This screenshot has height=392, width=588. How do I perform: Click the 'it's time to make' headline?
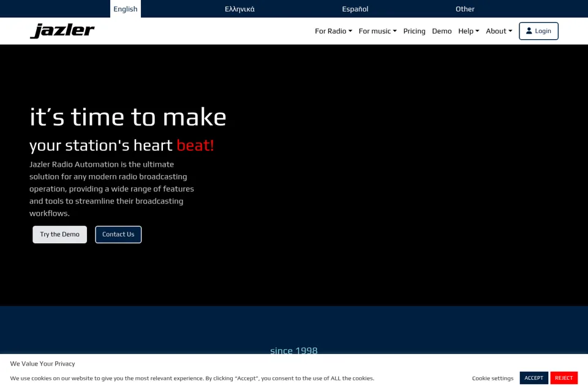click(x=128, y=116)
